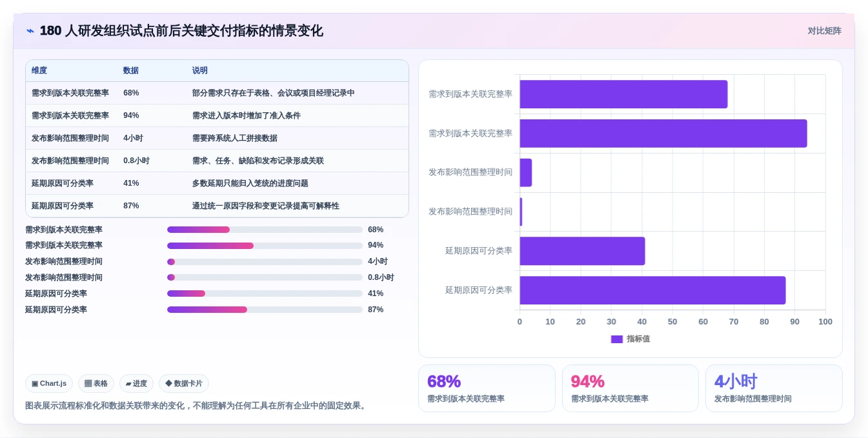Click the chart bar reaching 41
Image resolution: width=868 pixels, height=438 pixels.
pyautogui.click(x=582, y=251)
